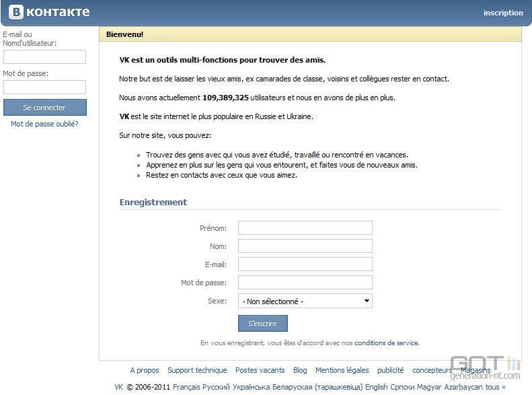Screen dimensions: 532x395
Task: Focus the registration Mot de passe field
Action: pos(305,283)
